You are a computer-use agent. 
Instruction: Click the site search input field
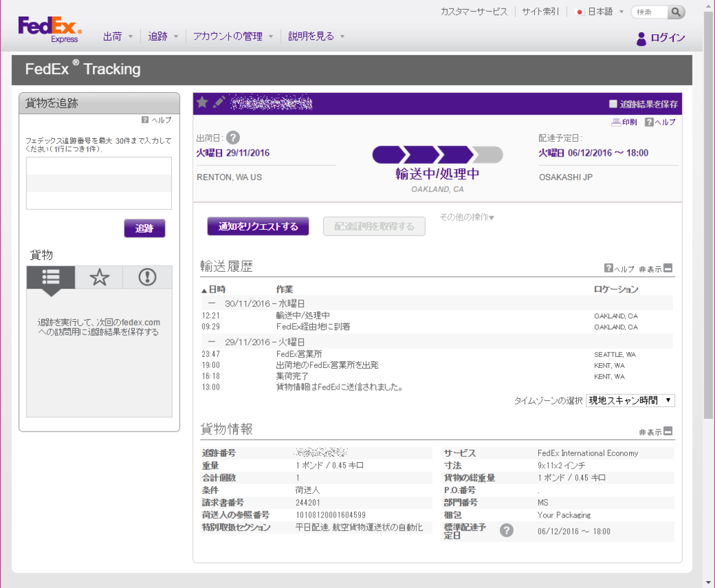[651, 12]
